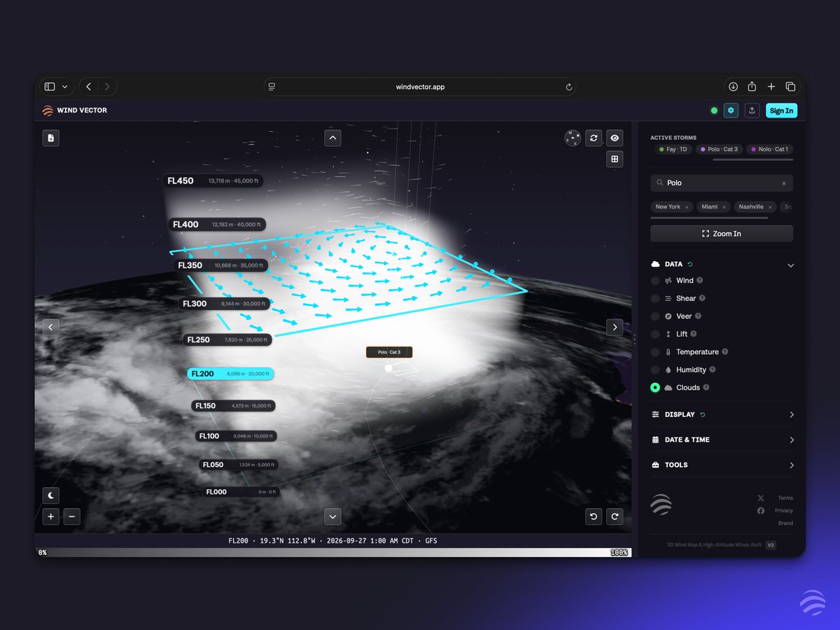Image resolution: width=840 pixels, height=630 pixels.
Task: Pan map left with the arrow button
Action: [x=50, y=327]
